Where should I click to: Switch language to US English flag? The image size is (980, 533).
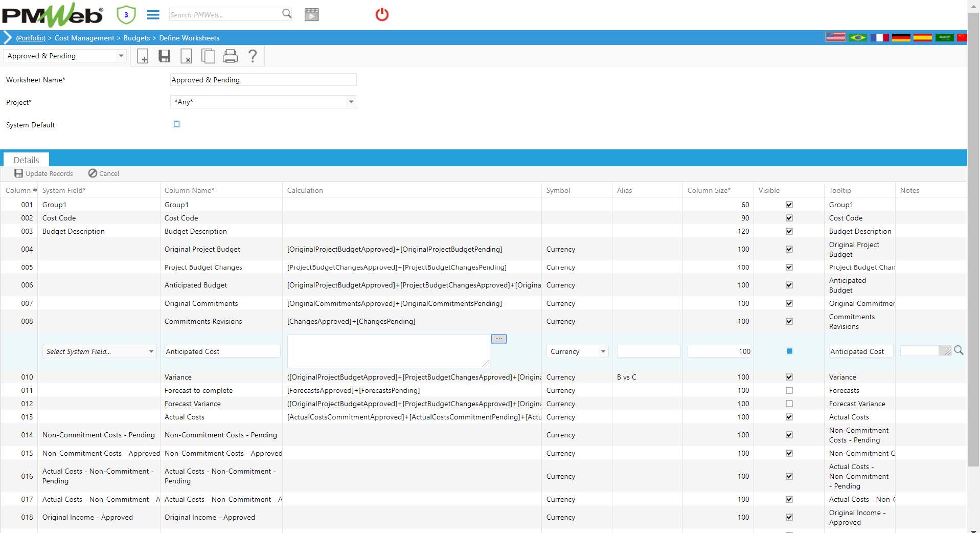point(836,37)
